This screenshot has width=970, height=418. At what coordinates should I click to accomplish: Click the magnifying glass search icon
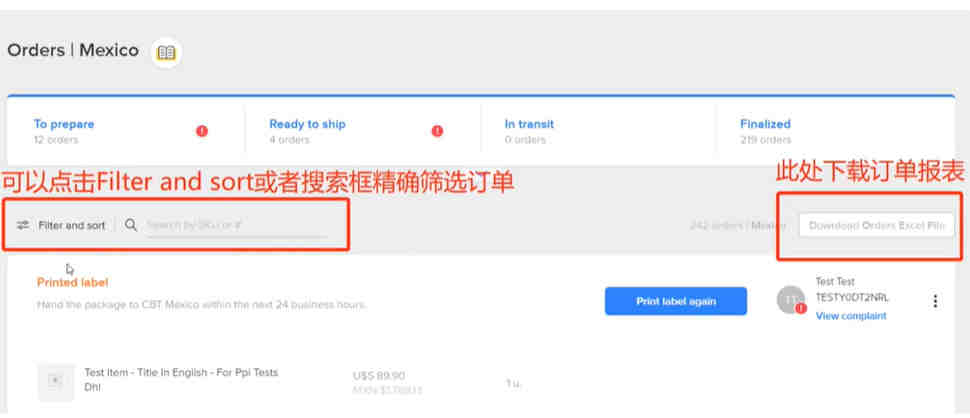(131, 225)
